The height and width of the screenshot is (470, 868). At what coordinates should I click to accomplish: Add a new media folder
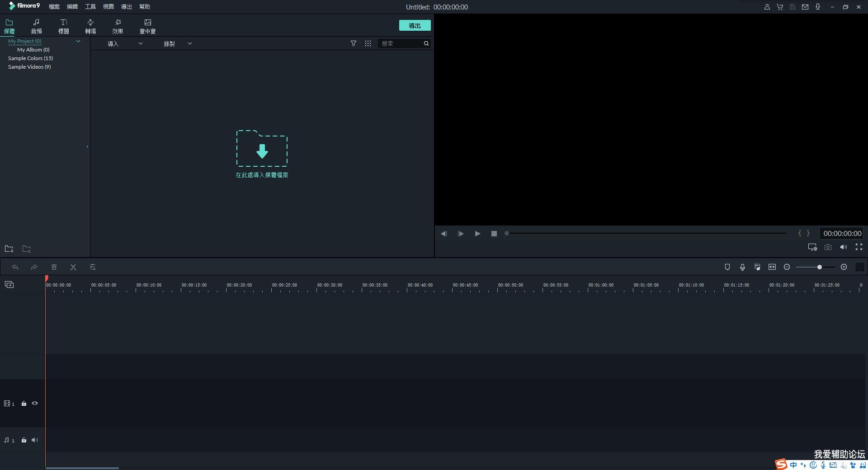(9, 249)
